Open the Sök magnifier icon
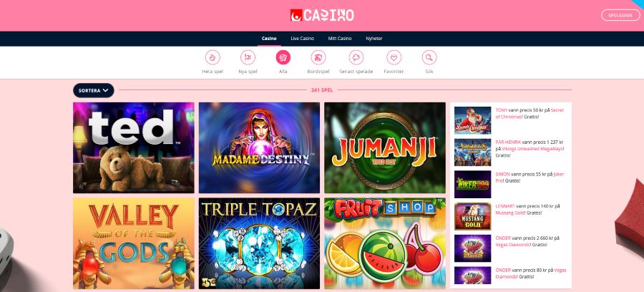This screenshot has width=644, height=292. (x=429, y=57)
